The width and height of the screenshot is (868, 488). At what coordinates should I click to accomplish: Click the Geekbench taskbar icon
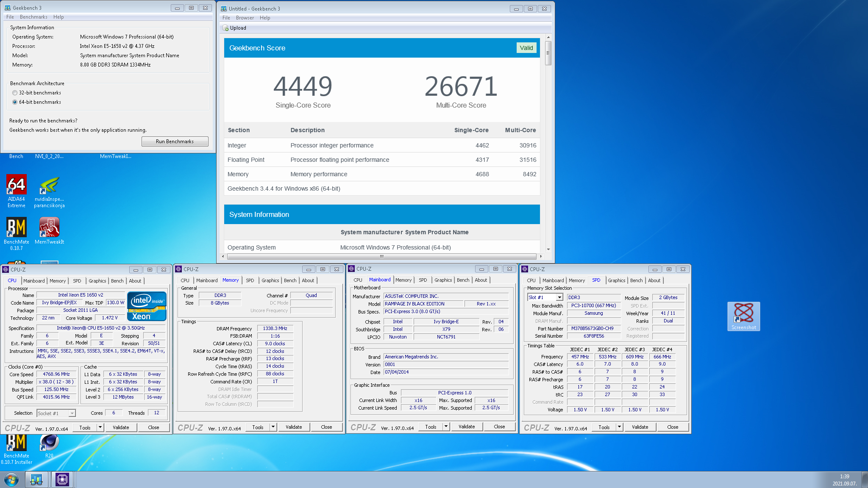coord(36,480)
